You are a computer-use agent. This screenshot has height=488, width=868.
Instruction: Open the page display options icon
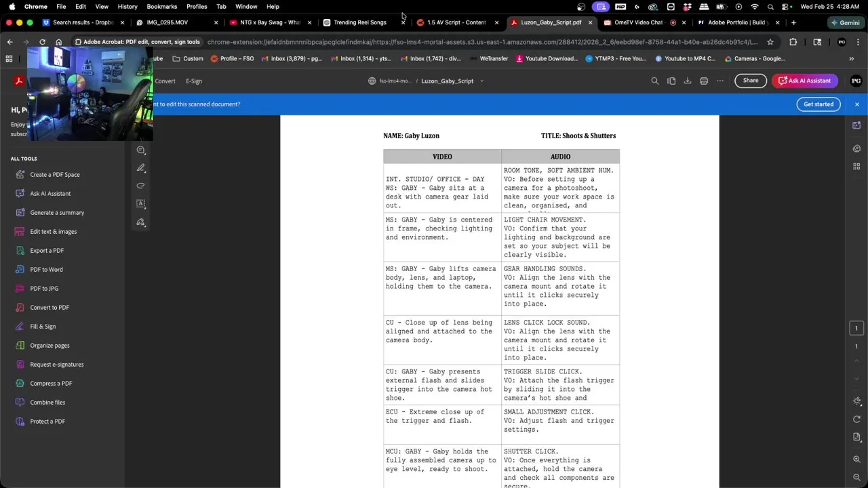point(857,437)
